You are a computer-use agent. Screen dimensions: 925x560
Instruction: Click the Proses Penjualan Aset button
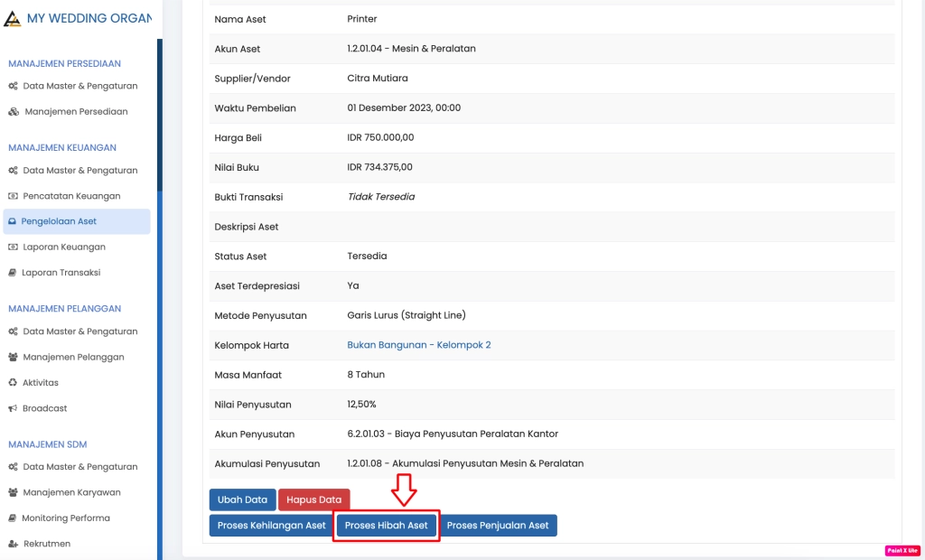(498, 526)
